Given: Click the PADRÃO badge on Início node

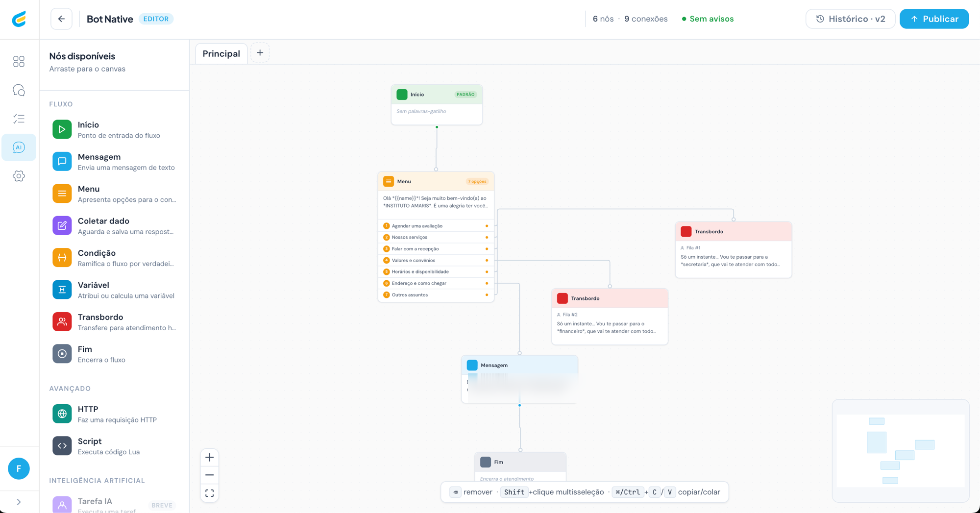Looking at the screenshot, I should [x=465, y=95].
